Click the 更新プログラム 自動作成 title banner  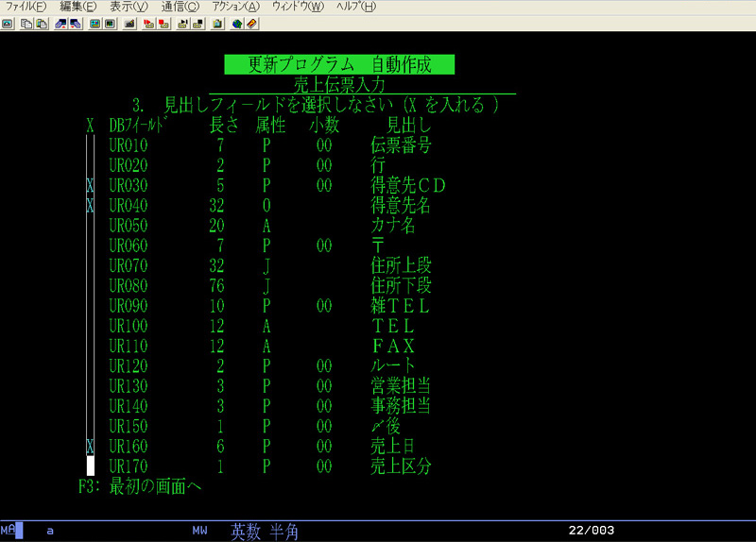(339, 64)
